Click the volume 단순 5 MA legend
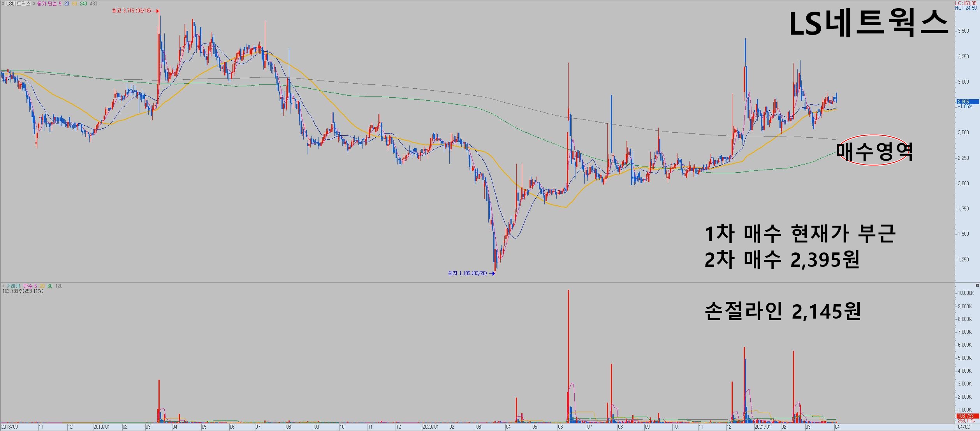 pyautogui.click(x=30, y=286)
